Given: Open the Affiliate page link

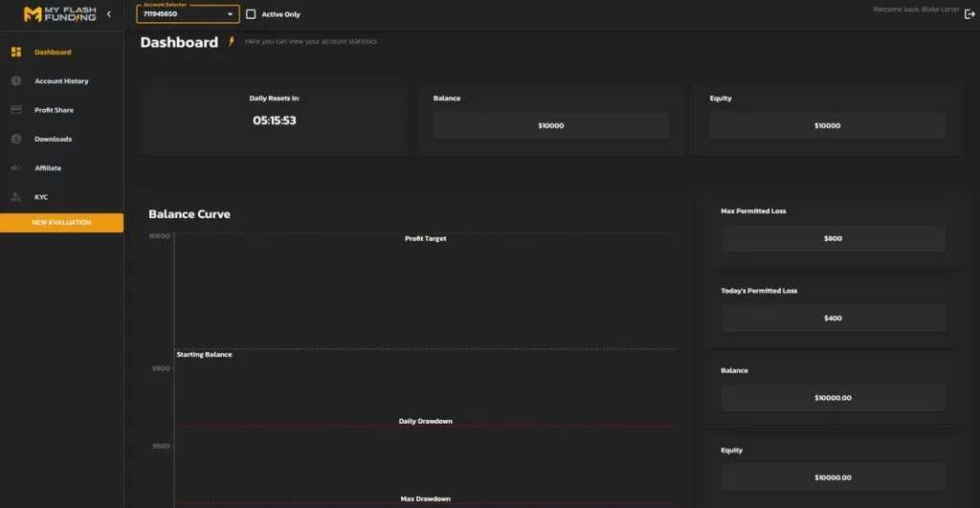Looking at the screenshot, I should [48, 168].
